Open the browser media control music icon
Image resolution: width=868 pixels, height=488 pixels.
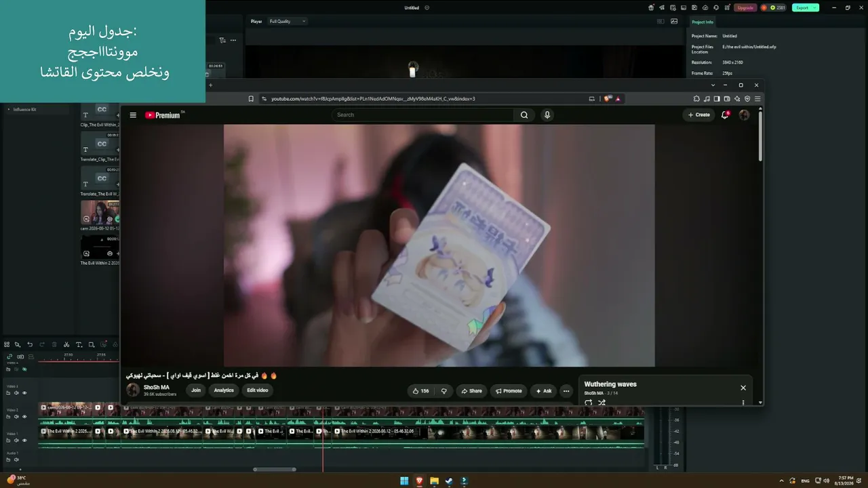point(707,99)
